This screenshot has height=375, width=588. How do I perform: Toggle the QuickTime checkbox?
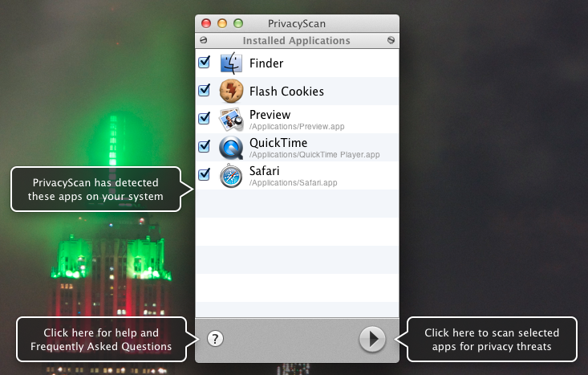coord(205,146)
